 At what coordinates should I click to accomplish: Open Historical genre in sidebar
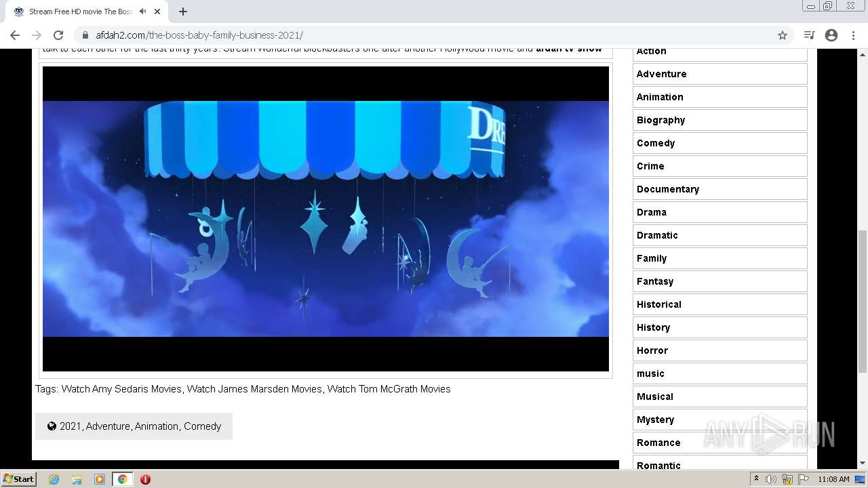point(719,304)
